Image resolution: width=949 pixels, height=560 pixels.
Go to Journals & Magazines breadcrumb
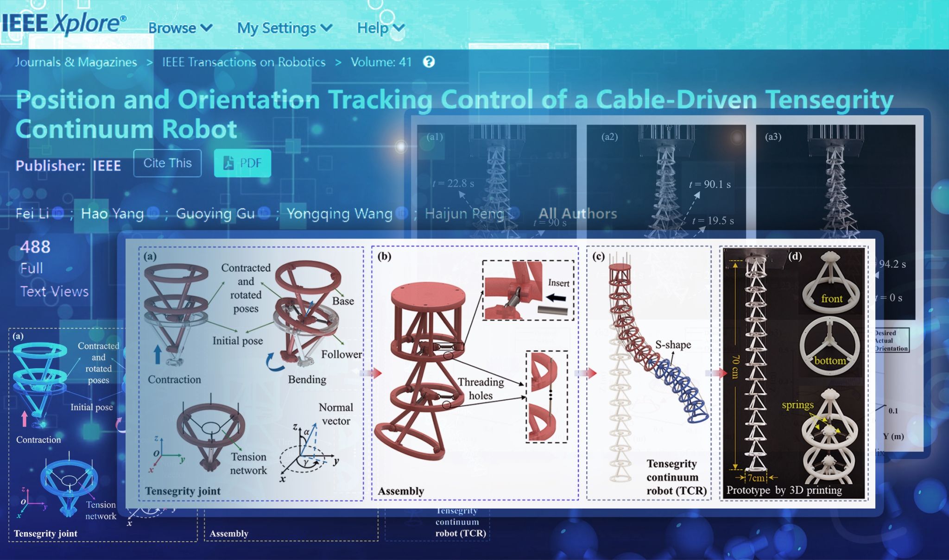pyautogui.click(x=76, y=62)
